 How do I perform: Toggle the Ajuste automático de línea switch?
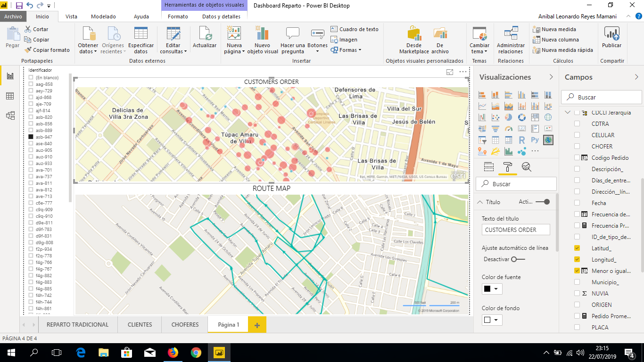coord(518,259)
